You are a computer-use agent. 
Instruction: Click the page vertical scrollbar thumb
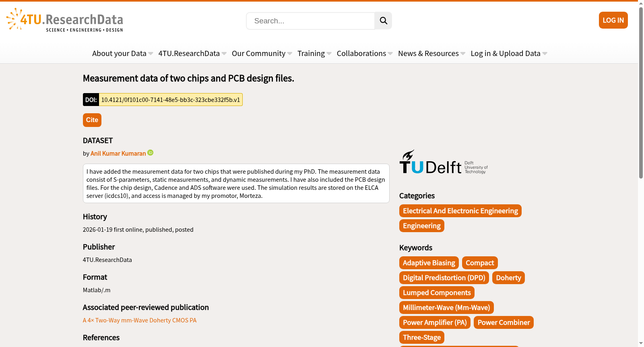(641, 93)
